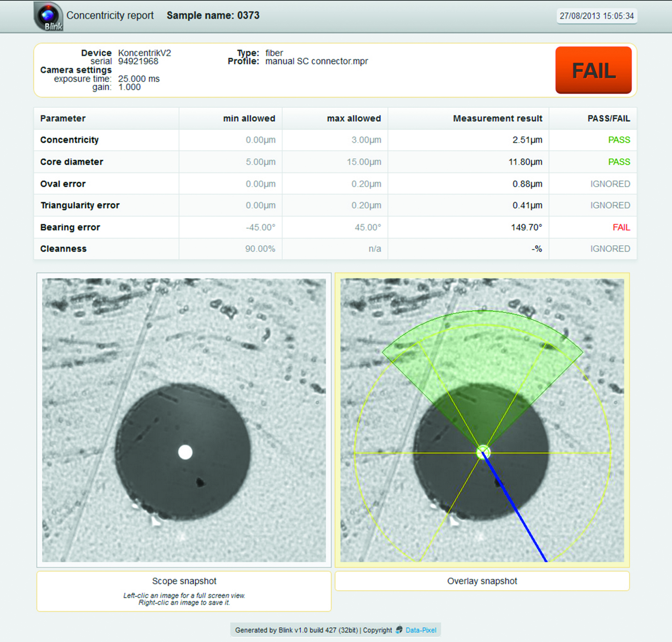Click the Overlay snapshot caption label
Viewport: 672px width, 642px height.
482,581
